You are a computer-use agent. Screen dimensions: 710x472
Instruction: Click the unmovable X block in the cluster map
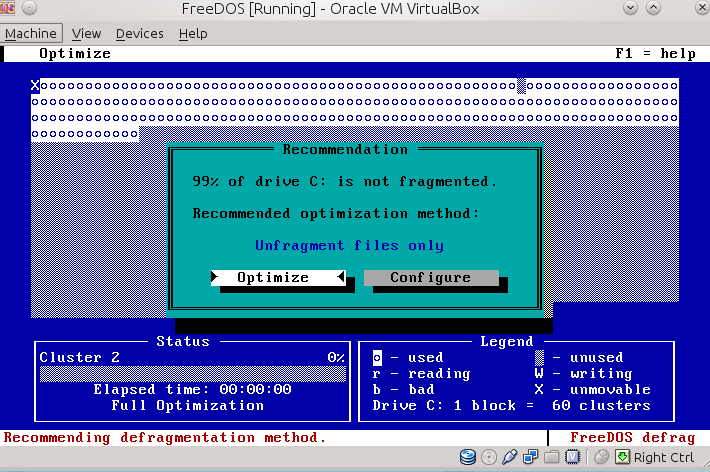[x=35, y=85]
